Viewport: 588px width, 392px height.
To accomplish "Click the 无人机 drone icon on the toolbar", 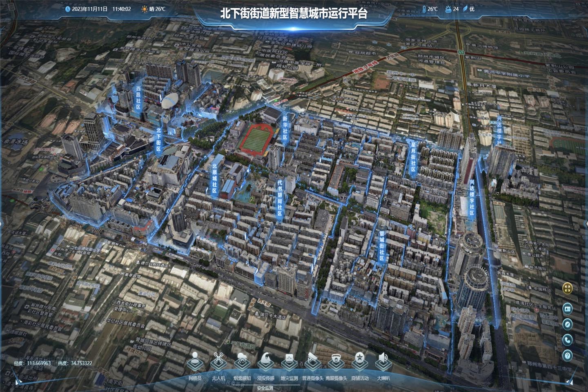I will pyautogui.click(x=218, y=362).
